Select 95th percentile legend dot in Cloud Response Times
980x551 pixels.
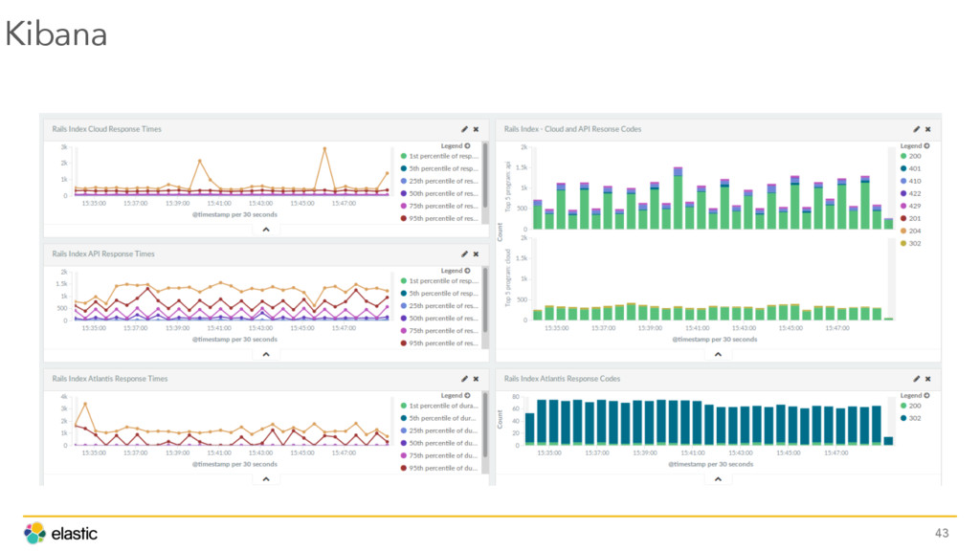[404, 219]
